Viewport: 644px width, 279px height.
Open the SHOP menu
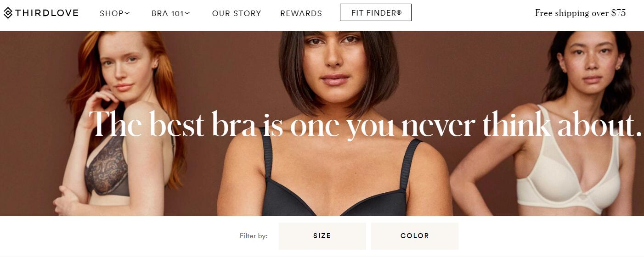[x=112, y=13]
